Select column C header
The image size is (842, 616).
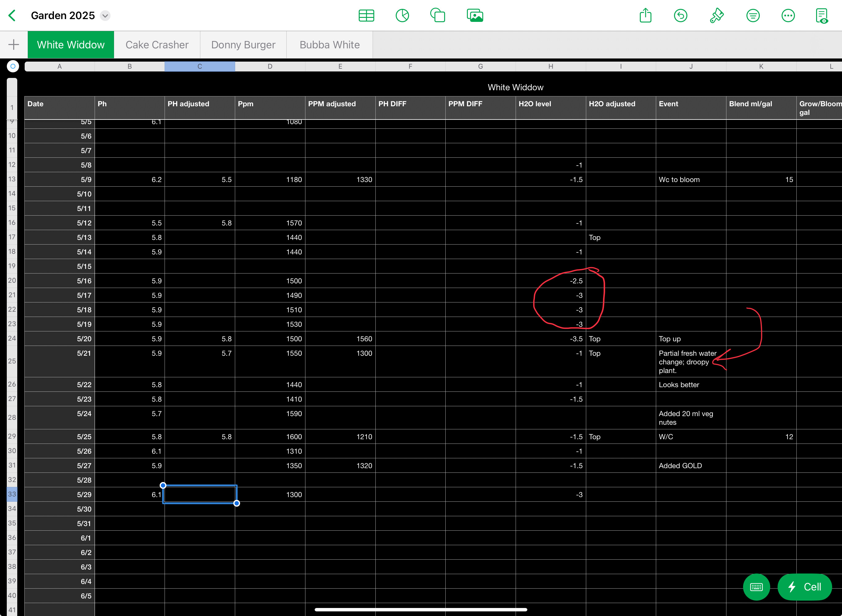(x=200, y=66)
